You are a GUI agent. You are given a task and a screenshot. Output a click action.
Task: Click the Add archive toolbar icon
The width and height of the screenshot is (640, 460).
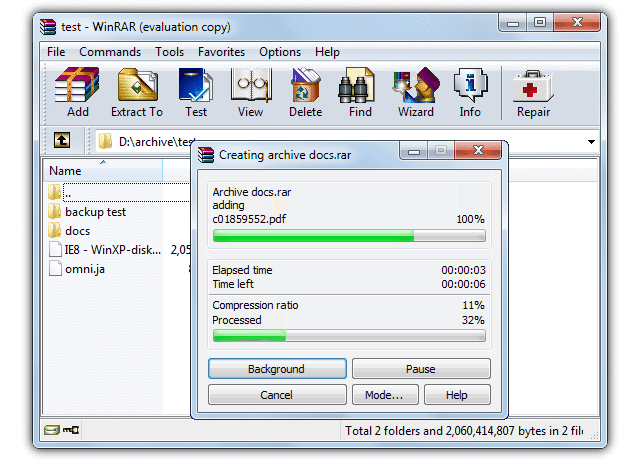tap(77, 92)
